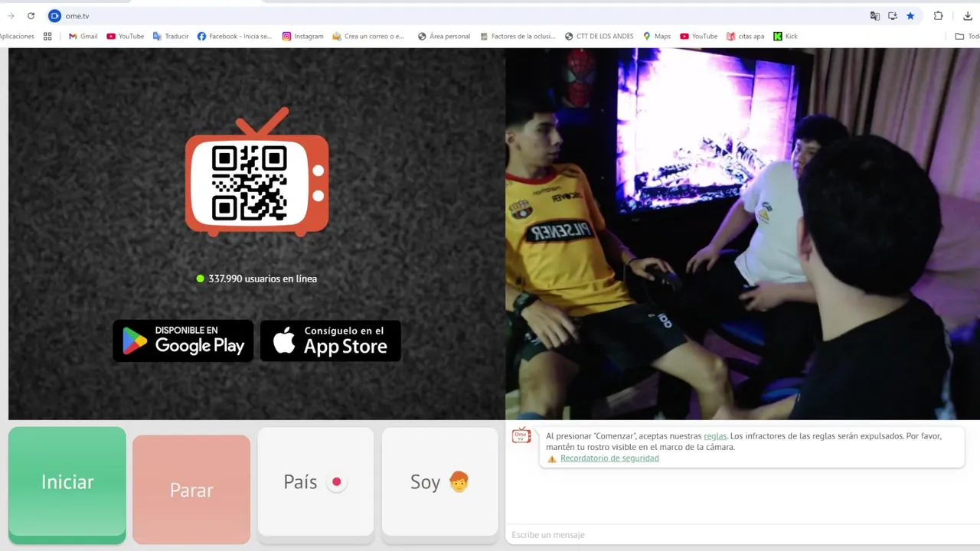Open the Google Play download badge
This screenshot has width=980, height=551.
(183, 341)
